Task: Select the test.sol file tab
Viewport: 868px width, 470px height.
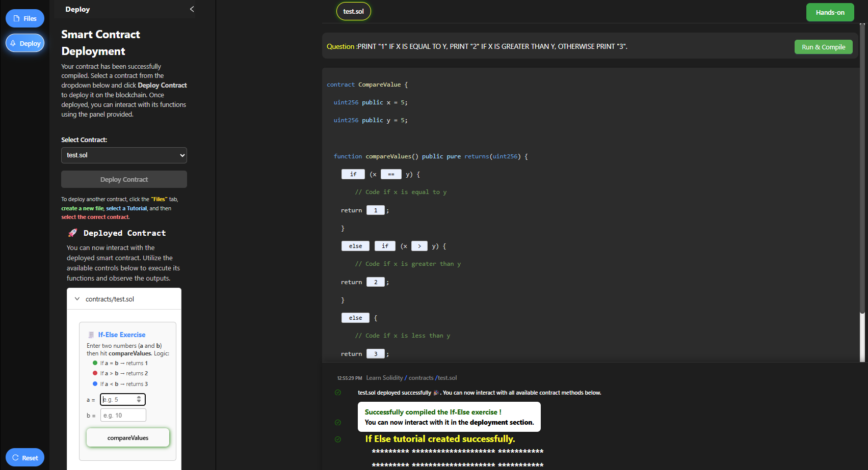Action: pos(353,11)
